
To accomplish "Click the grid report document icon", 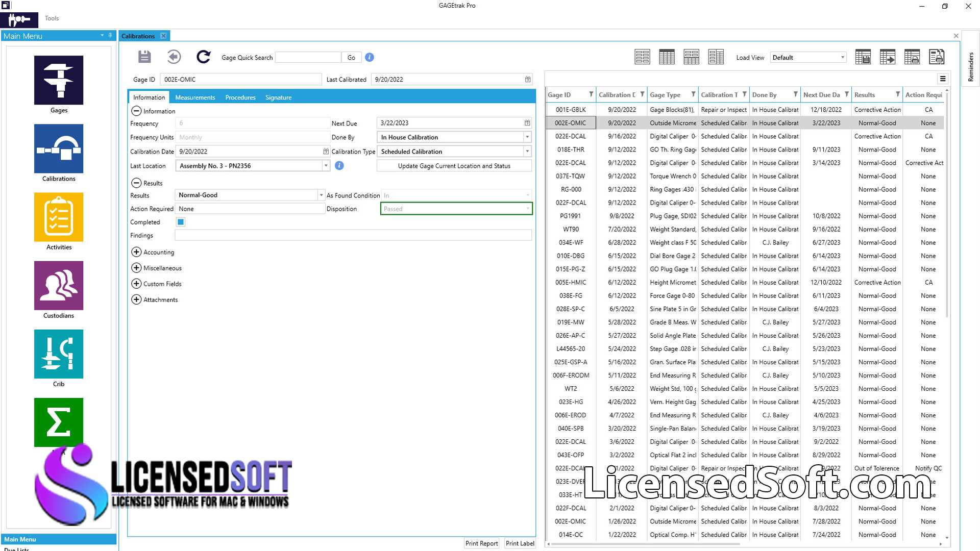I will coord(937,57).
